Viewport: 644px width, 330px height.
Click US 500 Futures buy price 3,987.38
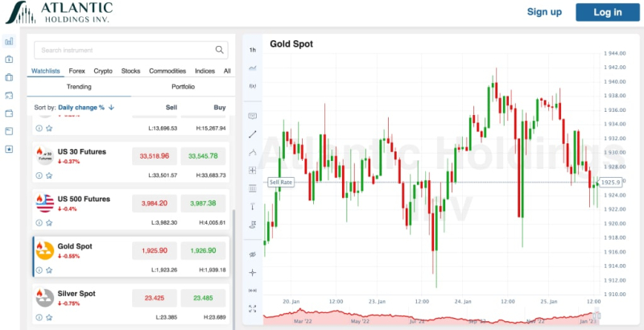pyautogui.click(x=204, y=203)
